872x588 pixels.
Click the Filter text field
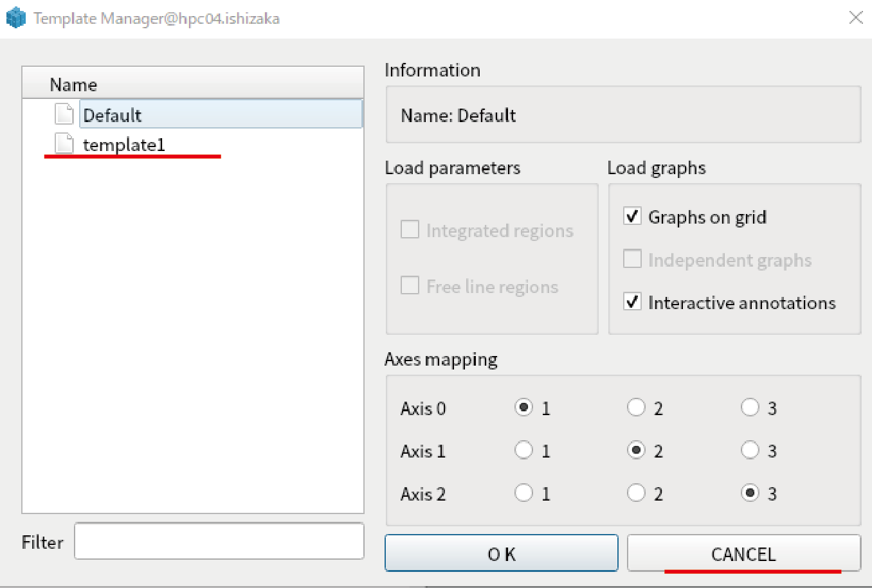[219, 541]
